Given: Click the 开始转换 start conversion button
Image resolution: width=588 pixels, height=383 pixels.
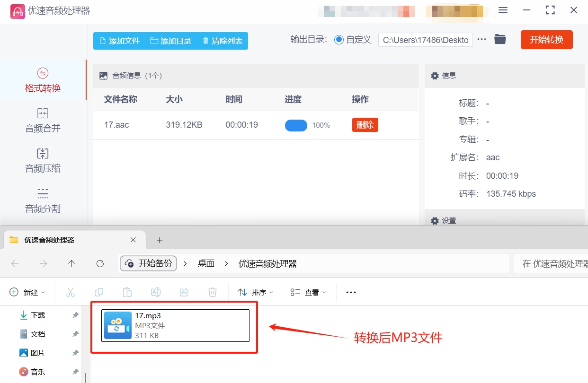Looking at the screenshot, I should click(x=546, y=40).
